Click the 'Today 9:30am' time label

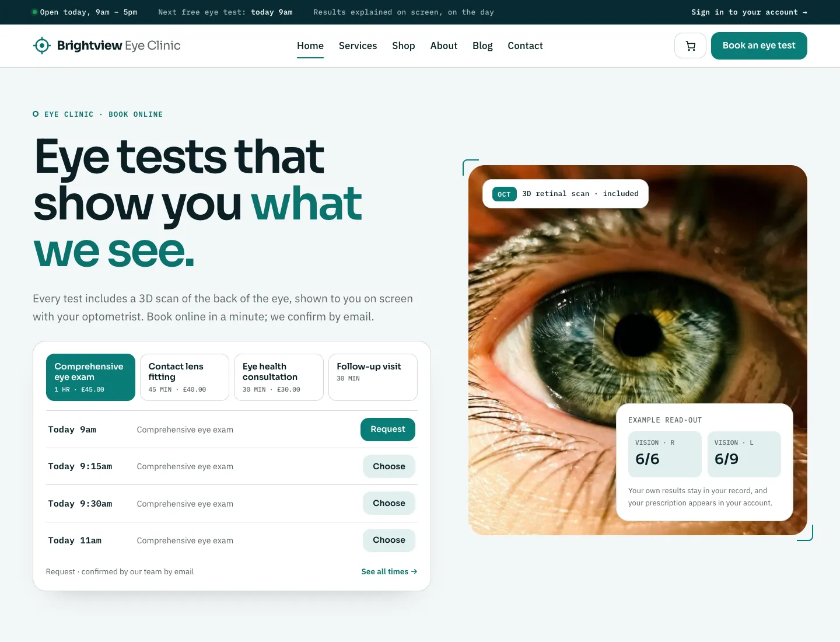pyautogui.click(x=80, y=504)
